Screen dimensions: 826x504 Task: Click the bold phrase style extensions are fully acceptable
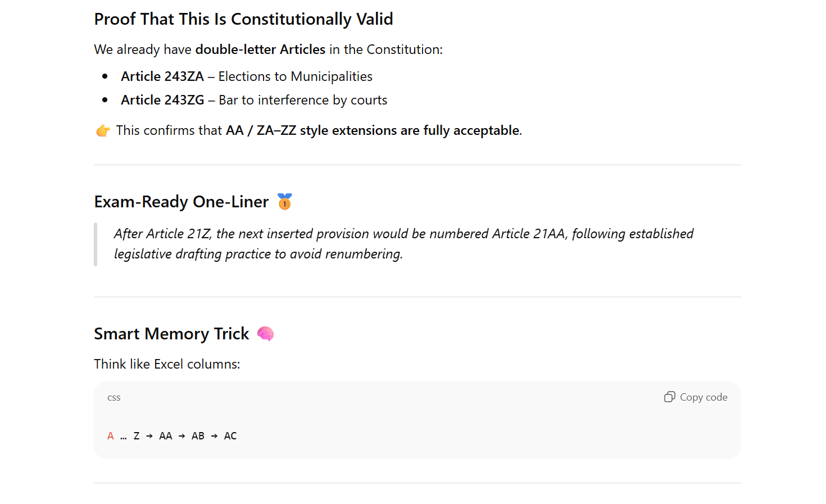pyautogui.click(x=410, y=130)
